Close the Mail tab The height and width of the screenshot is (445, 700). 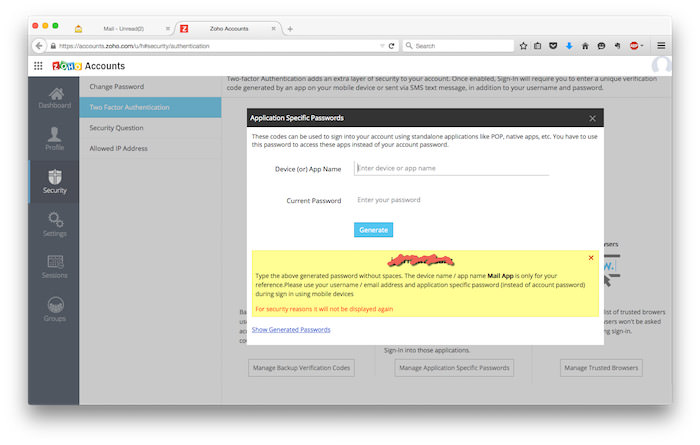[x=168, y=29]
